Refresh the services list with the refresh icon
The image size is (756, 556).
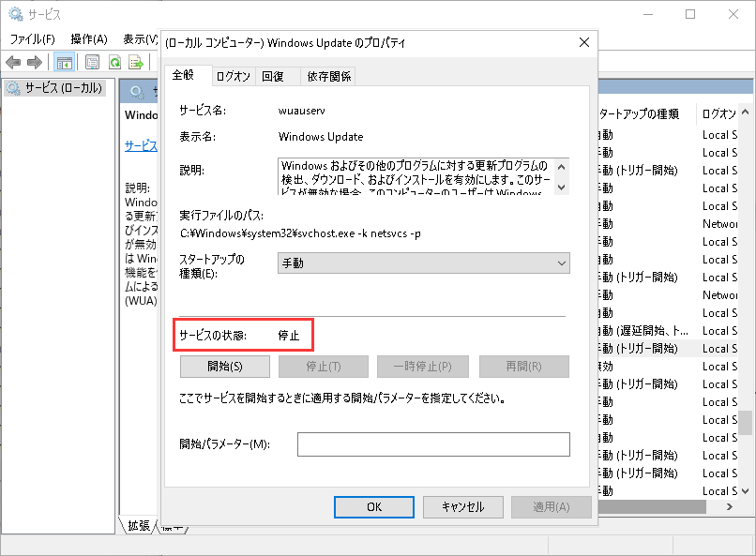coord(114,62)
